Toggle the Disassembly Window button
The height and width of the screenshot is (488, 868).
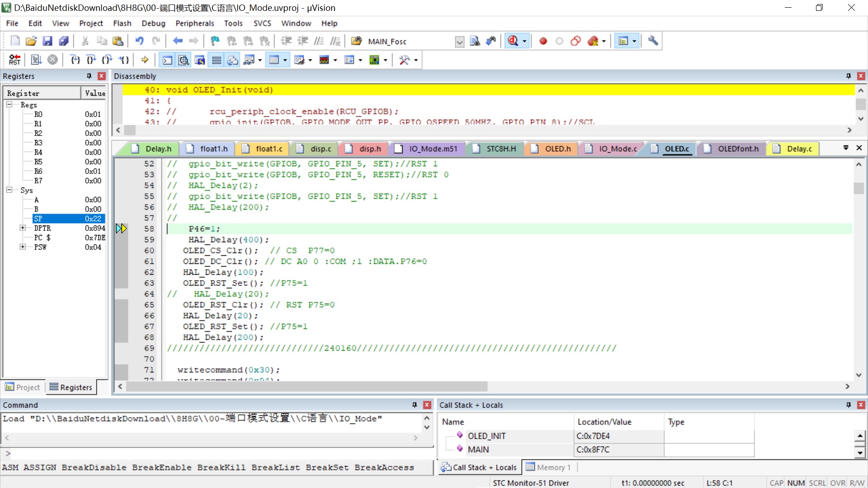tap(184, 60)
